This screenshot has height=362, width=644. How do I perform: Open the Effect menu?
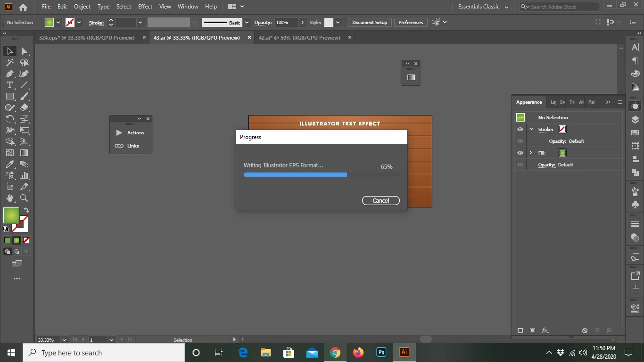(145, 7)
